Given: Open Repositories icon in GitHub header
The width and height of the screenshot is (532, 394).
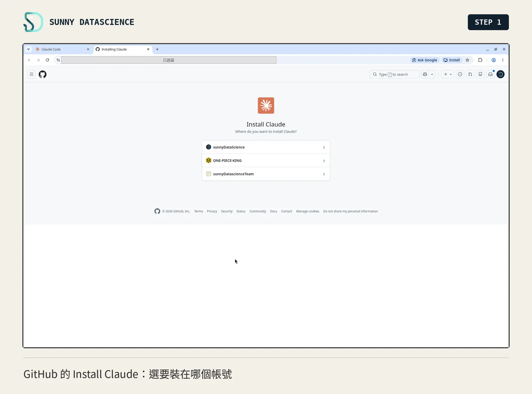Looking at the screenshot, I should tap(480, 74).
